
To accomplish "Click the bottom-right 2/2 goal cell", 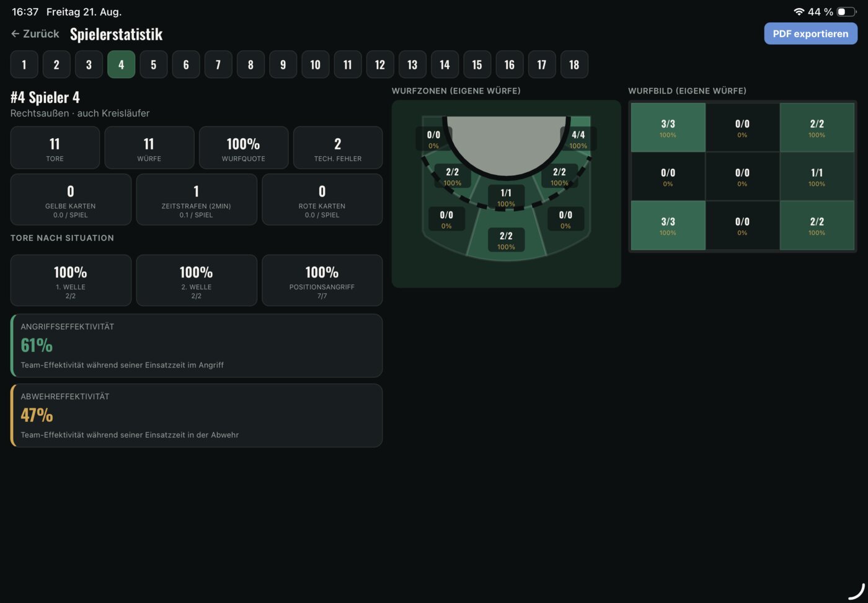I will (x=817, y=226).
